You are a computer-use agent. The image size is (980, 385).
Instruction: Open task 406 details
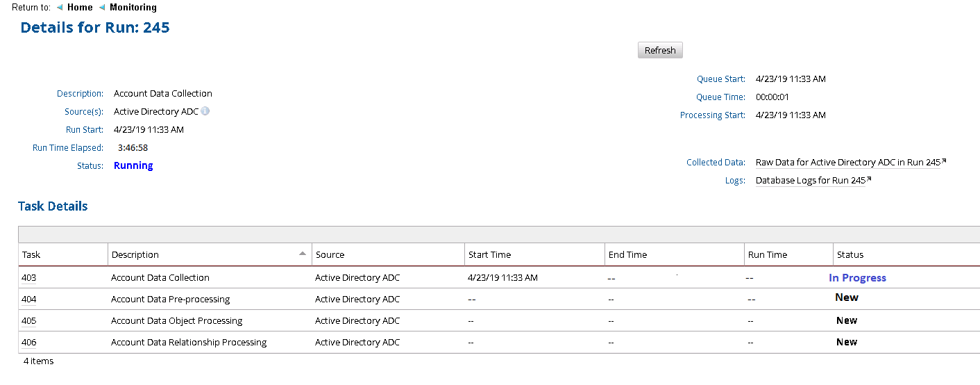(x=28, y=343)
